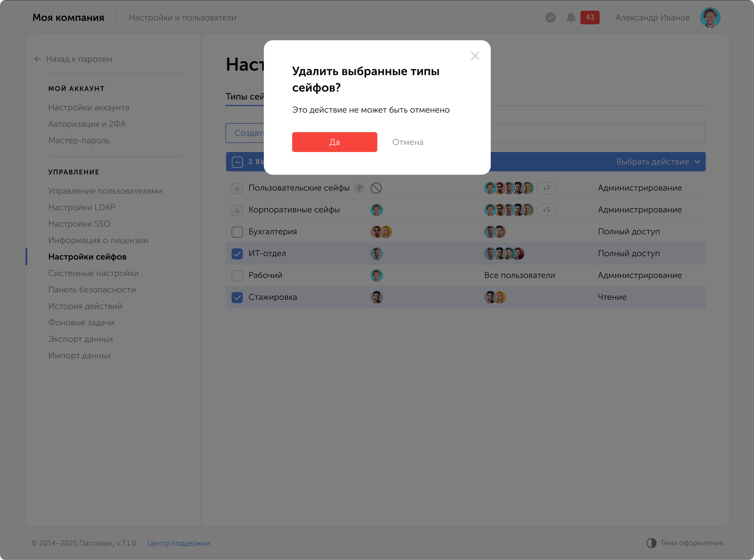The image size is (754, 560).
Task: Uncheck the ИТ-отдел checkbox
Action: (x=237, y=254)
